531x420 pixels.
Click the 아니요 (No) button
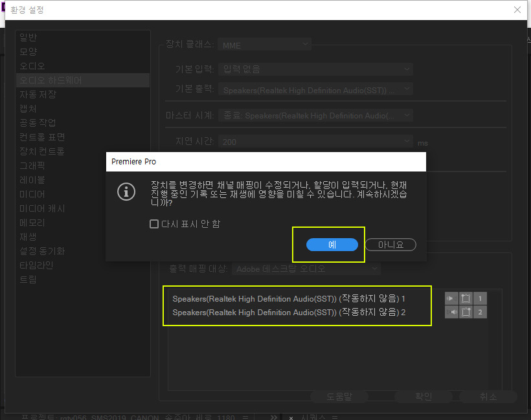coord(390,245)
